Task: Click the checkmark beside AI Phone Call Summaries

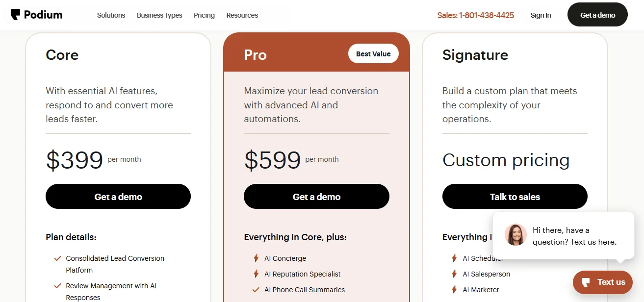Action: [255, 290]
